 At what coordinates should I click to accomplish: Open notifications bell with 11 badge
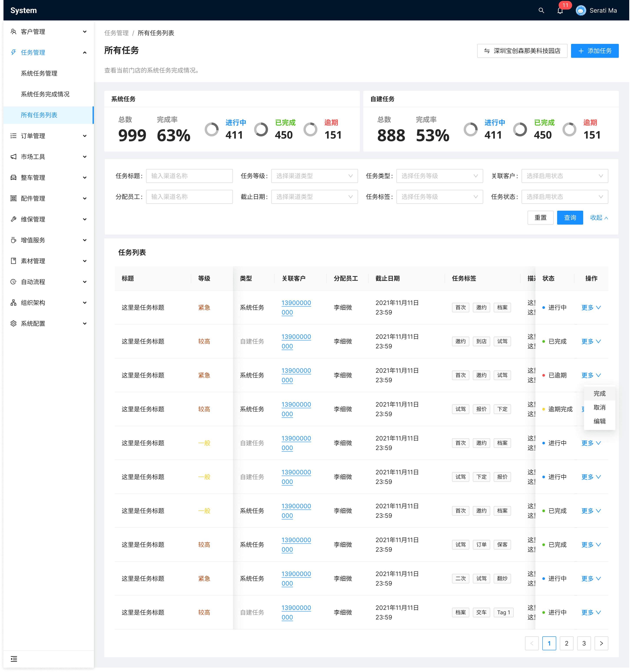click(560, 10)
